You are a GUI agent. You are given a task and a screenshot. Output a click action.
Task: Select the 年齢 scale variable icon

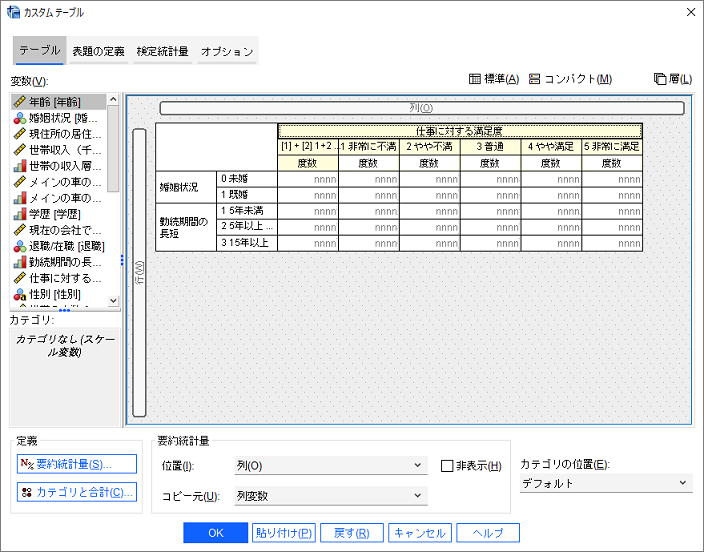click(20, 102)
